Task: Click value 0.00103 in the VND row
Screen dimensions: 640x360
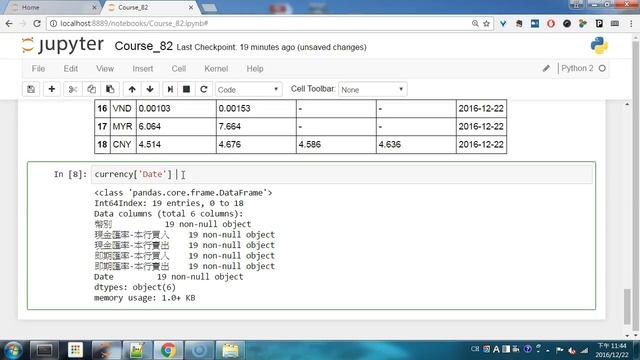Action: coord(154,109)
